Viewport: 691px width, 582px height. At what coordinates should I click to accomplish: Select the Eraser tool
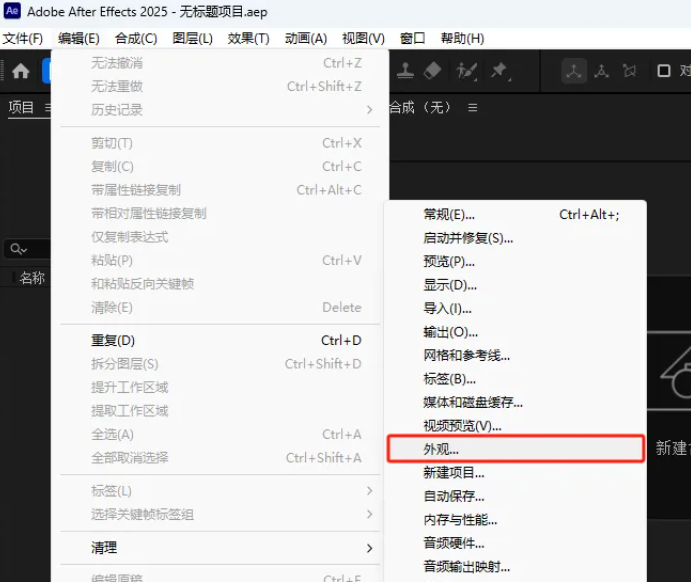[433, 71]
